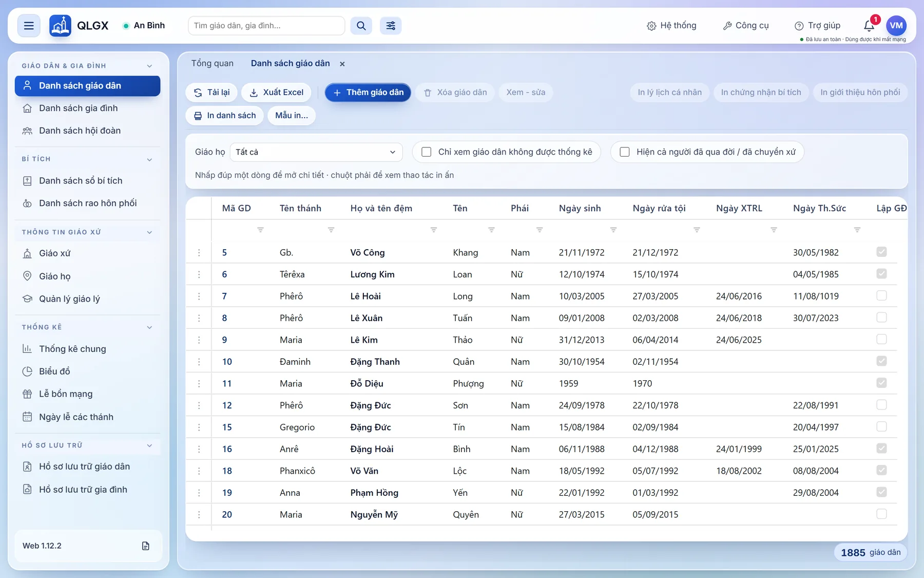The image size is (924, 578).
Task: Click the QLGX church logo
Action: [x=60, y=26]
